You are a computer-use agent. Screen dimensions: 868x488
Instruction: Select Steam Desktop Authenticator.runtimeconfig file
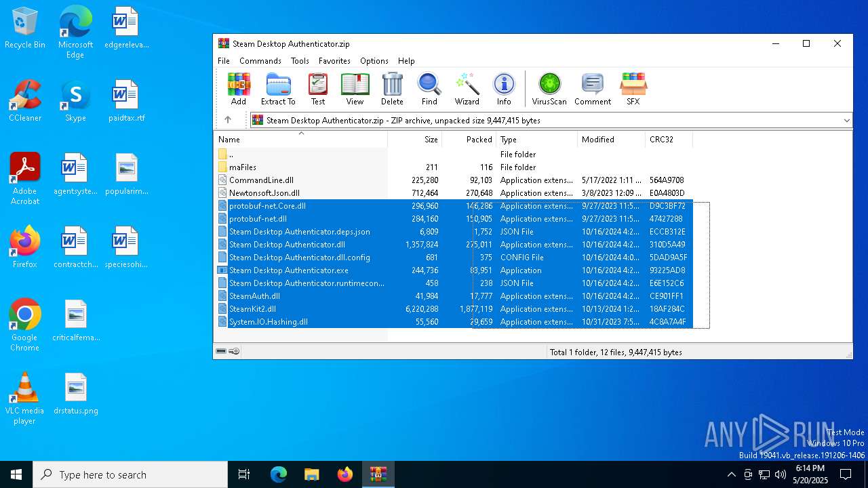coord(454,283)
